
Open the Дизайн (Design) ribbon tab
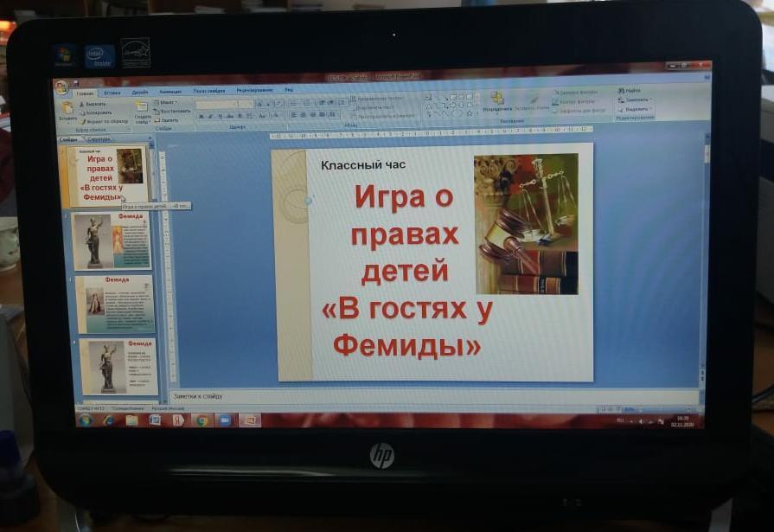[140, 92]
